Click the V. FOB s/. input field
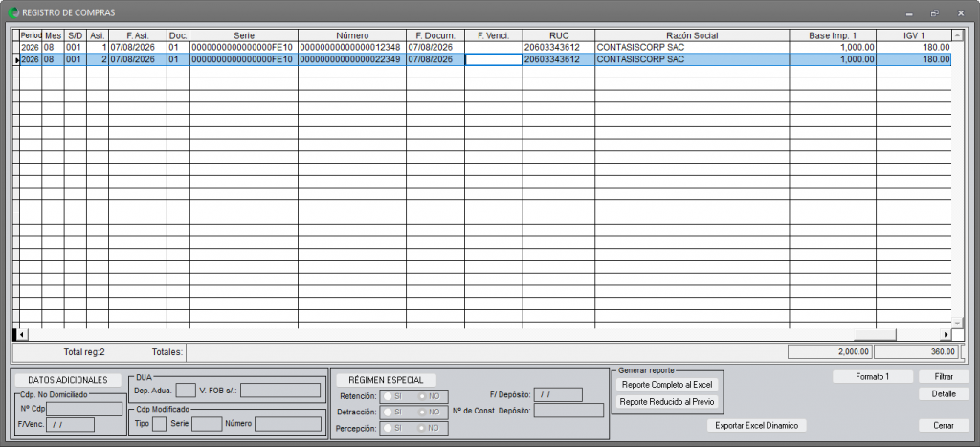The width and height of the screenshot is (980, 447). [280, 391]
